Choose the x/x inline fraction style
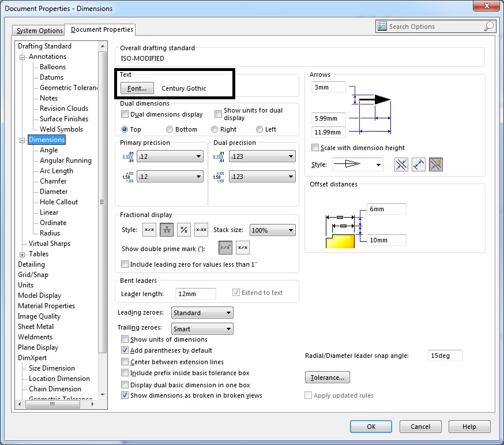Screen dimensions: 504x445 click(149, 230)
